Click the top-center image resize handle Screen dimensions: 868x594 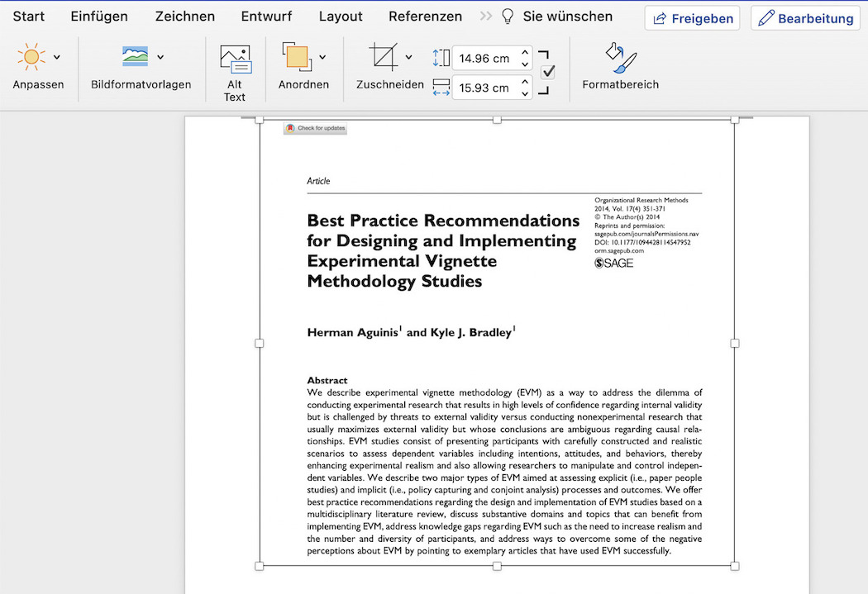497,120
